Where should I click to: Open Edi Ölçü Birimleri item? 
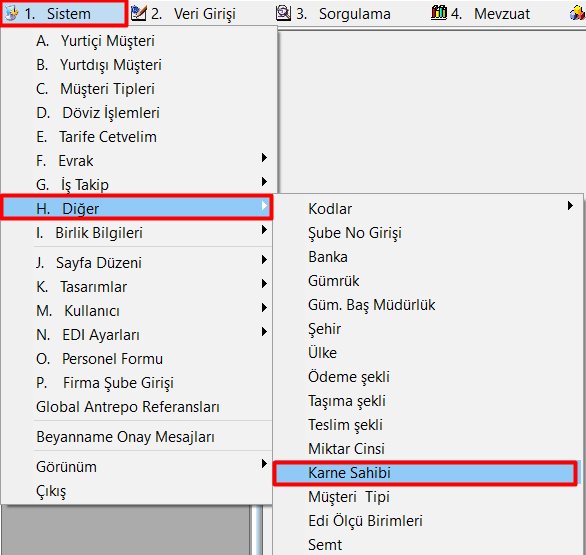tap(428, 521)
